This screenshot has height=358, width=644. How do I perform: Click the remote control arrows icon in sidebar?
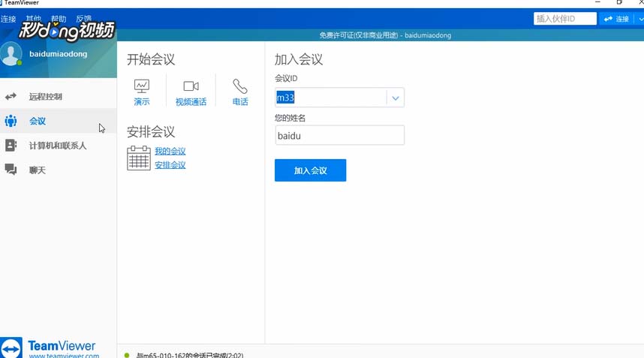(x=11, y=97)
